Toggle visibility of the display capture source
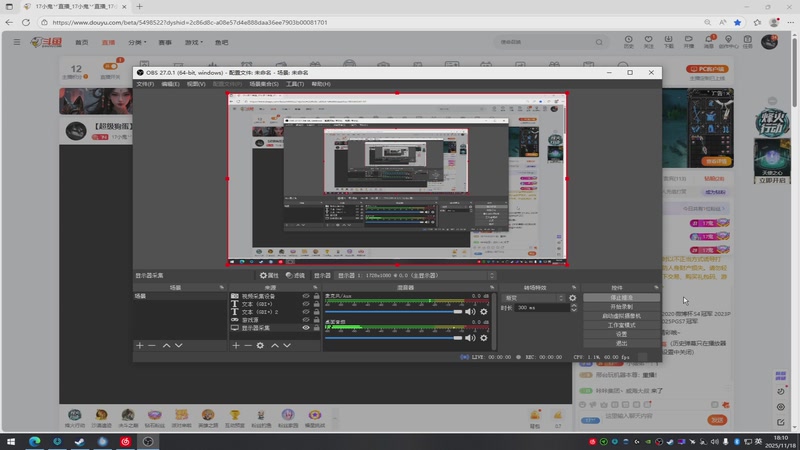This screenshot has height=450, width=800. (307, 328)
